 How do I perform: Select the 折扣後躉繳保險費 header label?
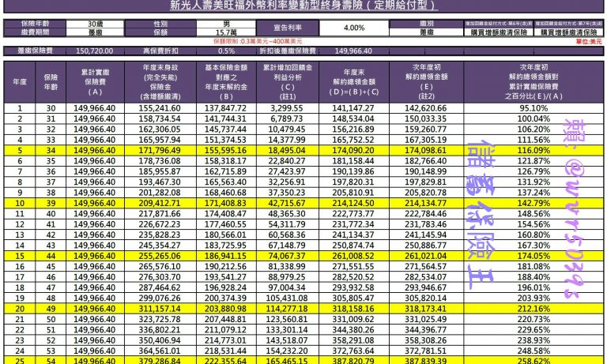click(288, 51)
